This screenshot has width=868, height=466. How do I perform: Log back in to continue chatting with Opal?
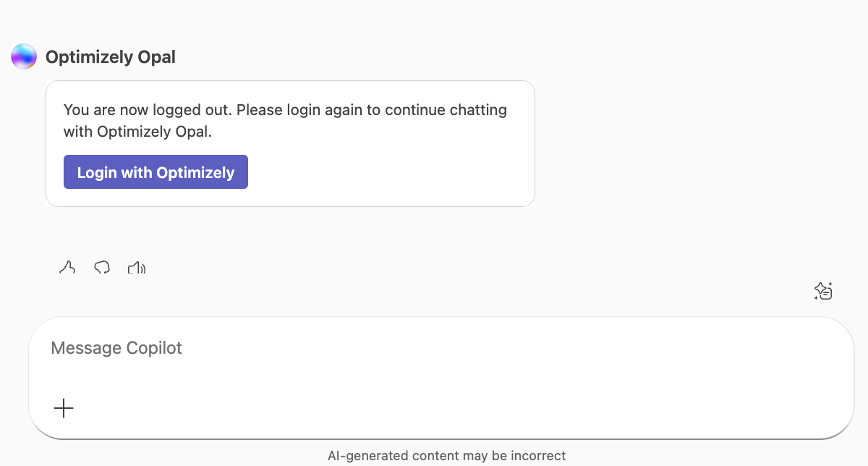coord(155,171)
